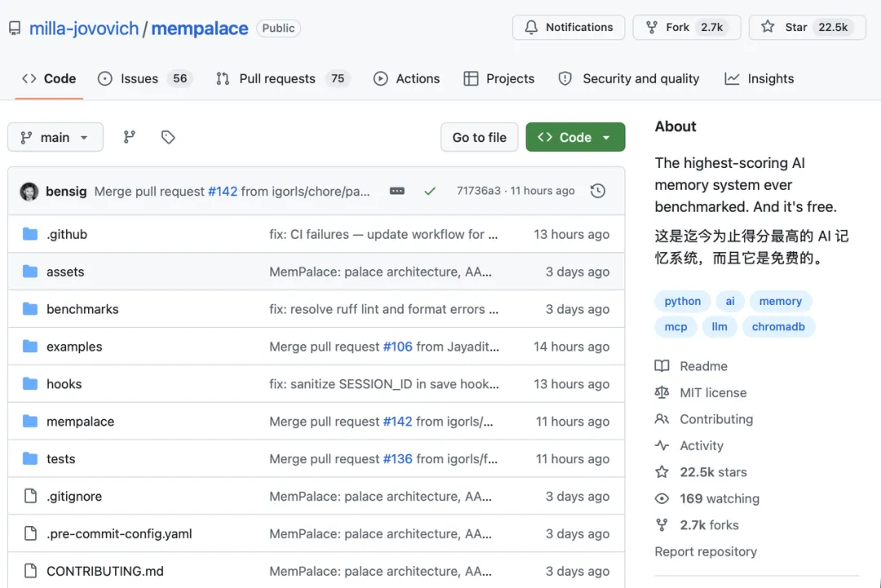Expand the green Code dropdown
This screenshot has width=881, height=588.
coord(575,137)
